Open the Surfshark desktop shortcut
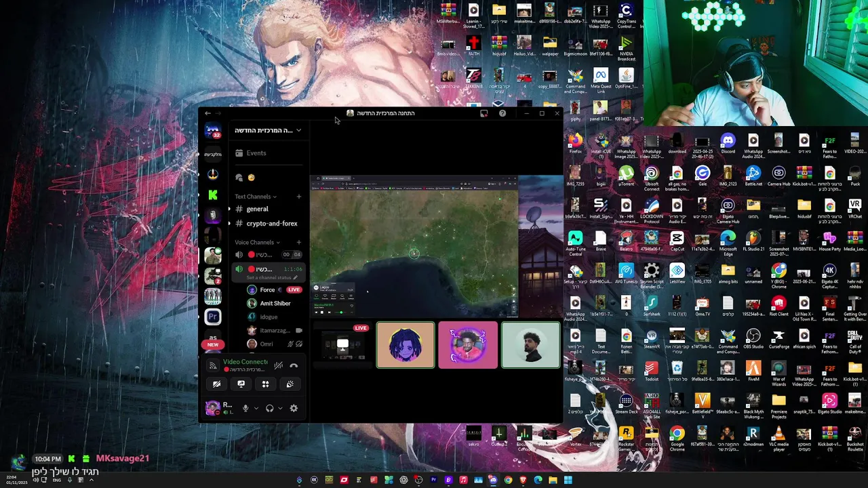Image resolution: width=868 pixels, height=488 pixels. (x=652, y=306)
